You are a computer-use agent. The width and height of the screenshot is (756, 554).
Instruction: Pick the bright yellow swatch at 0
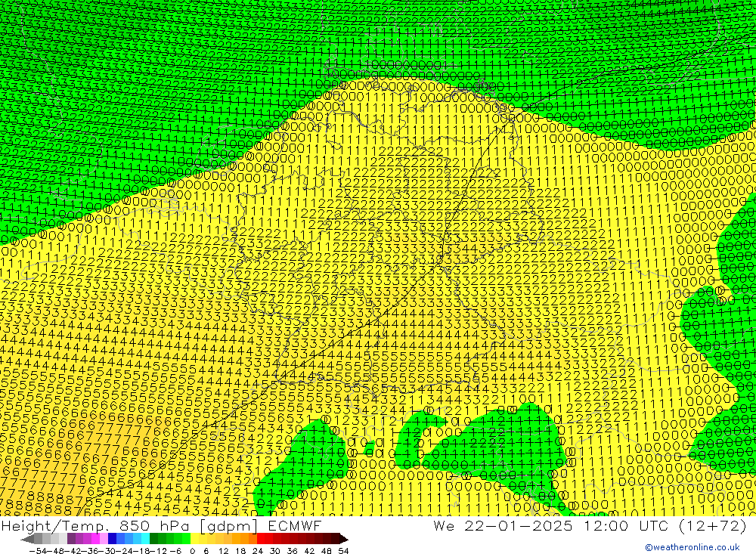tap(195, 539)
